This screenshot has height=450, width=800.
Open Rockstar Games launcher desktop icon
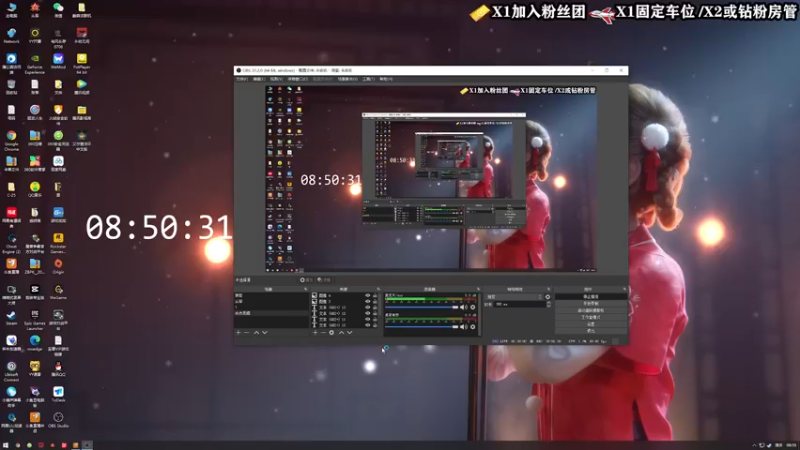click(58, 242)
